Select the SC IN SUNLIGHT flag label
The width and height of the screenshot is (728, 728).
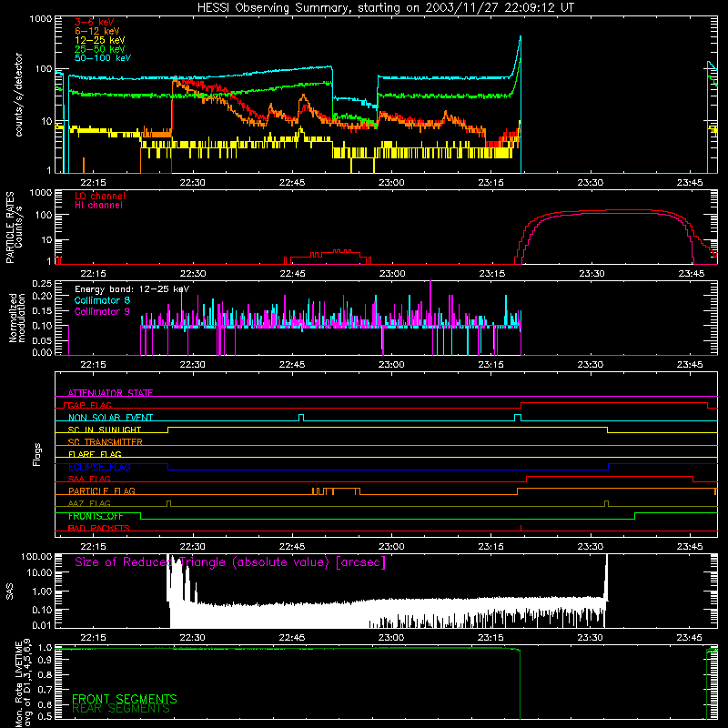pos(105,430)
